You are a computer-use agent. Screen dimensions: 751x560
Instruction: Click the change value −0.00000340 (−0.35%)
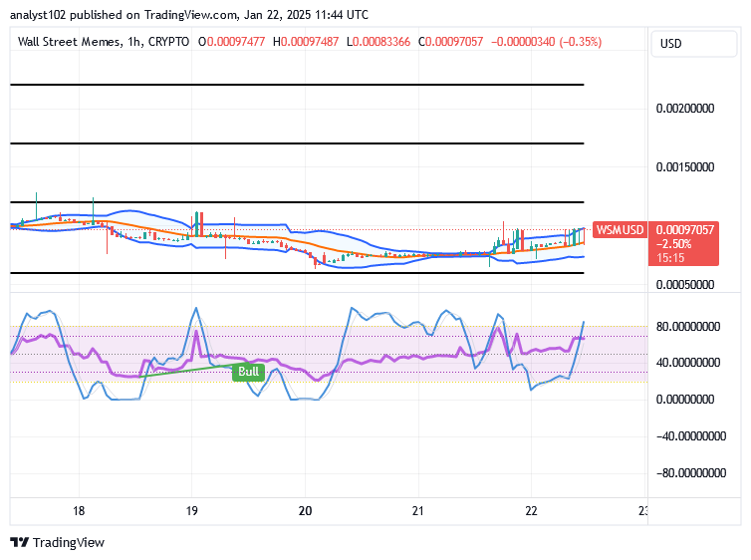click(546, 42)
